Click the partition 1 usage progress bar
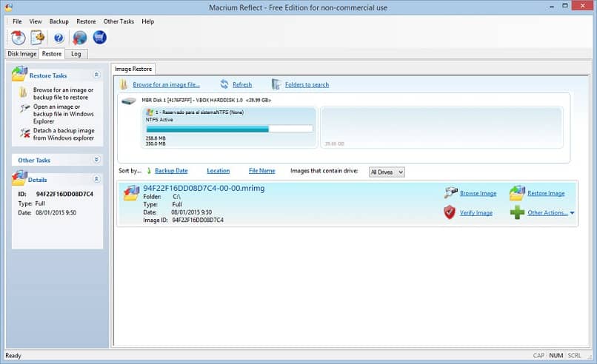 (229, 129)
